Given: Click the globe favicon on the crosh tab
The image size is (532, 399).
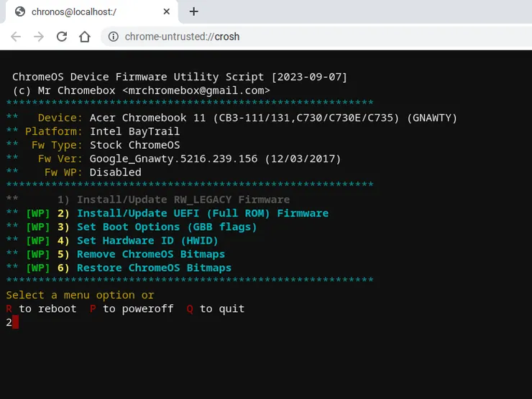Looking at the screenshot, I should click(x=20, y=12).
